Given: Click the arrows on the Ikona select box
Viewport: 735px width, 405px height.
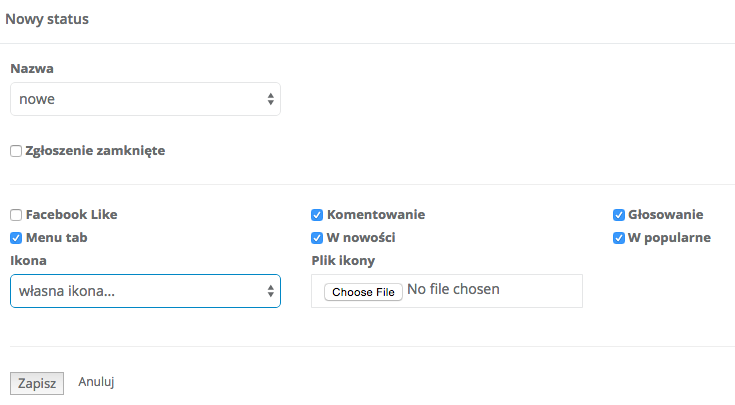Looking at the screenshot, I should [x=270, y=291].
